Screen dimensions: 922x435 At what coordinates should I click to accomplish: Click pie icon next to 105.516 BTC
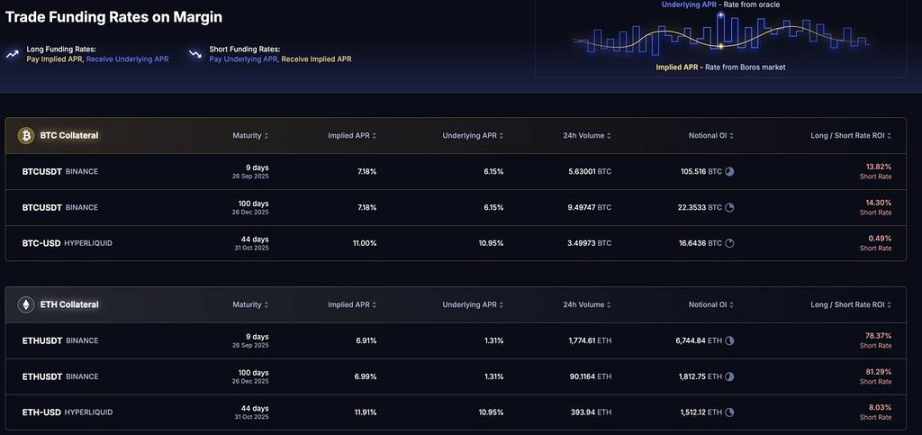tap(729, 171)
